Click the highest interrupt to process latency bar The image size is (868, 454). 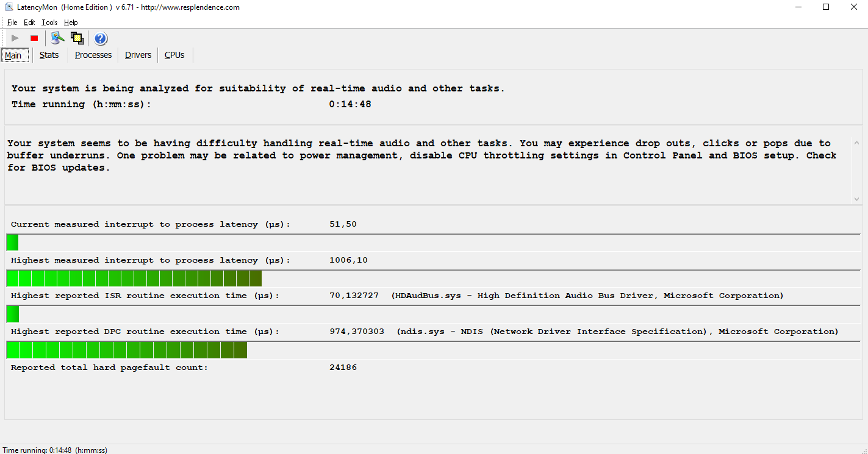pos(433,278)
